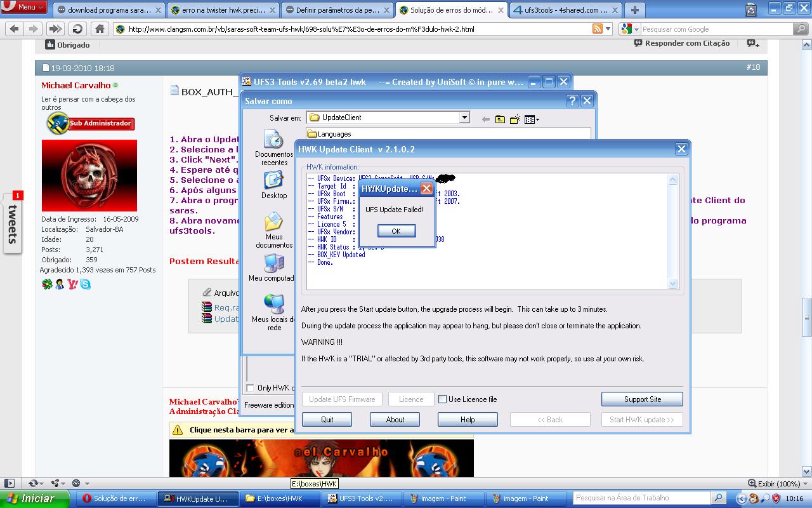
Task: Click the Quit button in HWK Update Client
Action: click(327, 420)
